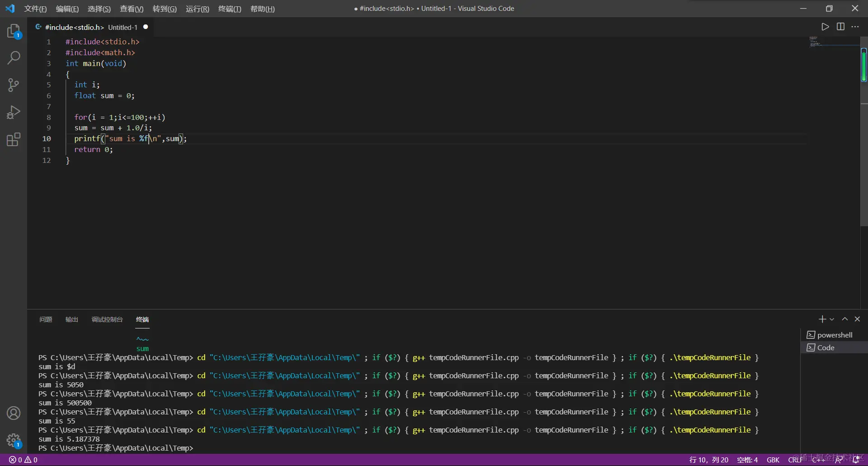
Task: Select the powershell terminal instance
Action: click(x=834, y=335)
